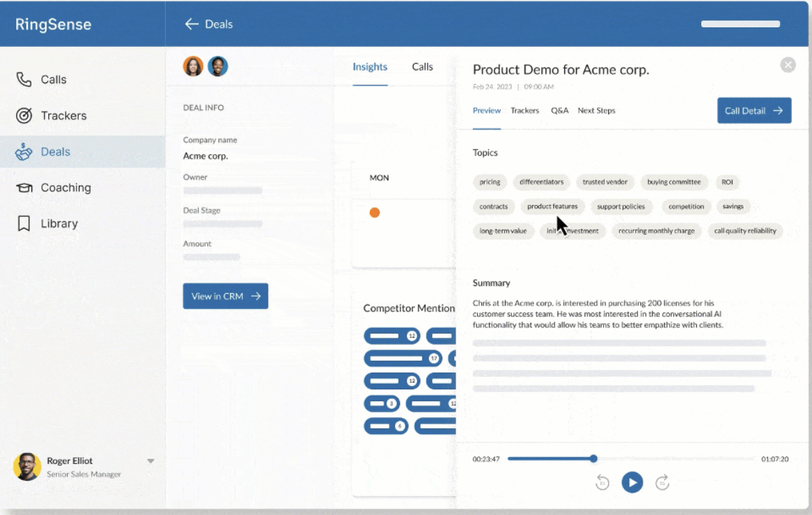Select the differentiators topic tag
This screenshot has width=812, height=515.
(541, 182)
